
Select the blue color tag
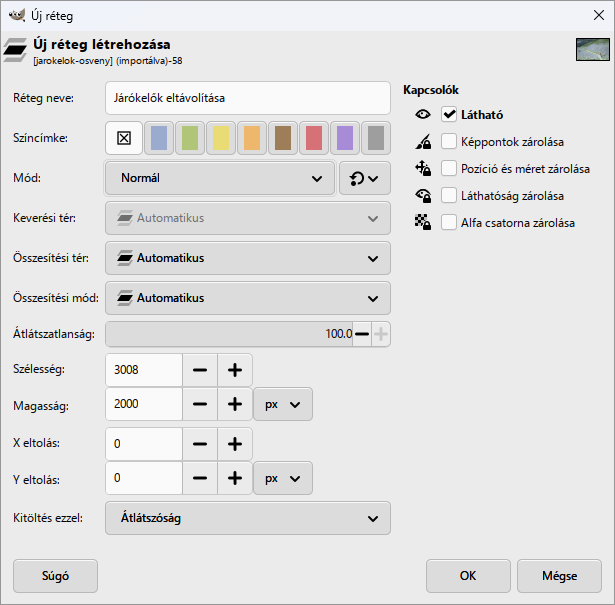[x=159, y=138]
